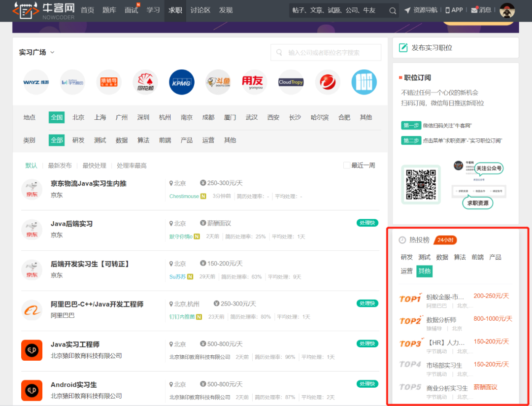Click 猿印教育 logo beside Java实习工程师
Image resolution: width=532 pixels, height=406 pixels.
pyautogui.click(x=32, y=350)
